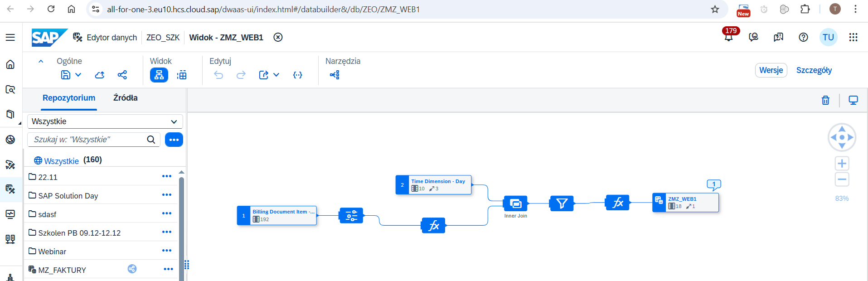Open impact and lineage analysis under Narzędzia
Viewport: 868px width, 281px height.
coord(335,75)
